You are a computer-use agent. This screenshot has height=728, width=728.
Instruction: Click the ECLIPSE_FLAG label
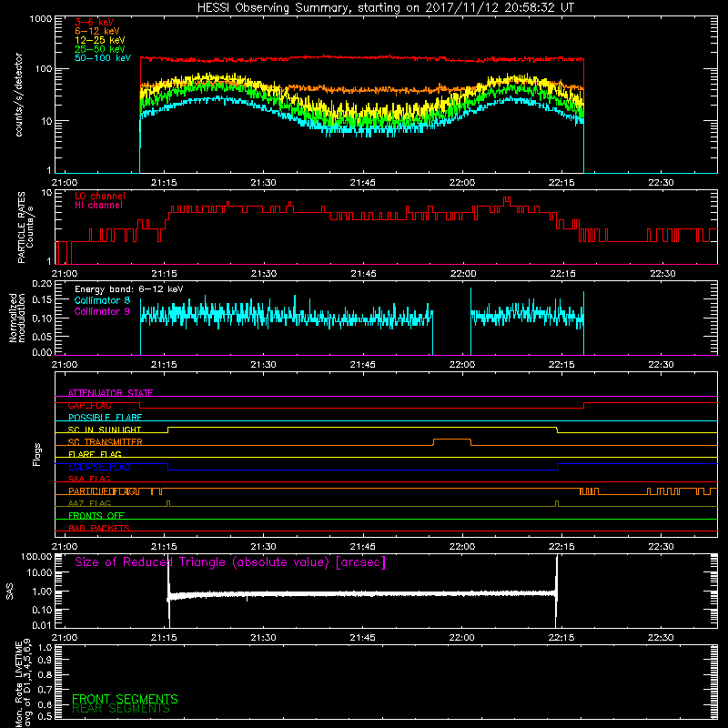[99, 467]
